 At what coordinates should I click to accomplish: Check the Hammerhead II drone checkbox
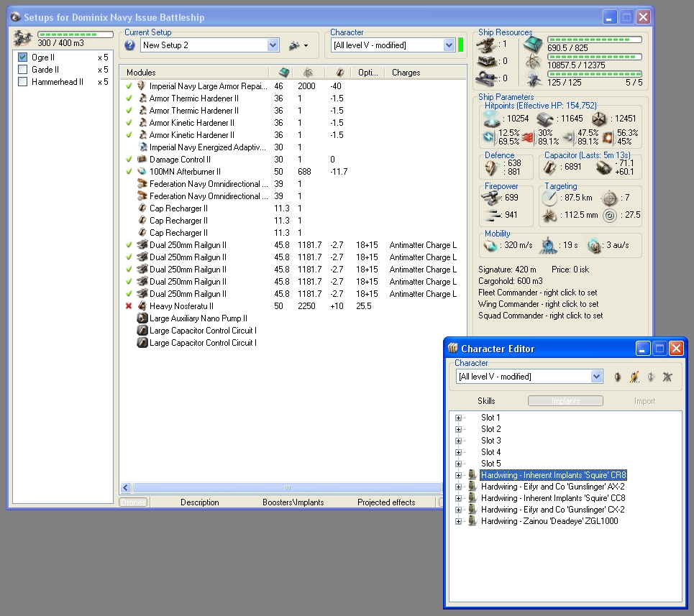(23, 82)
